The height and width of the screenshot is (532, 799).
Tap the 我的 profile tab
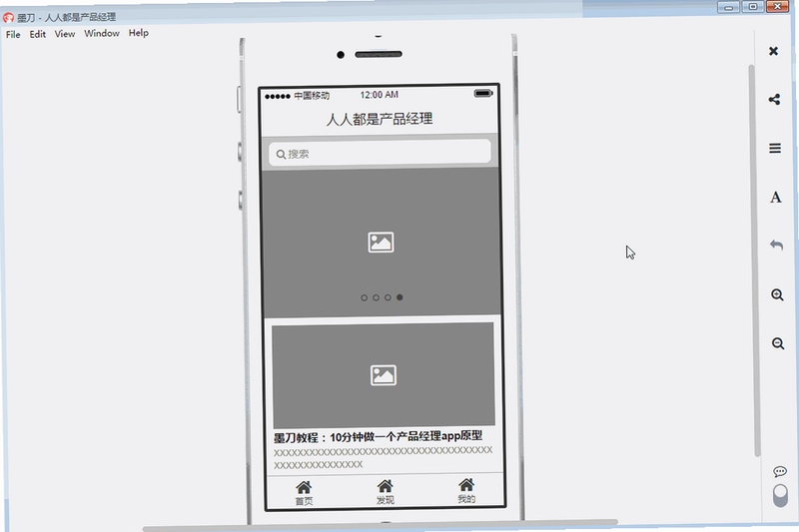coord(466,491)
